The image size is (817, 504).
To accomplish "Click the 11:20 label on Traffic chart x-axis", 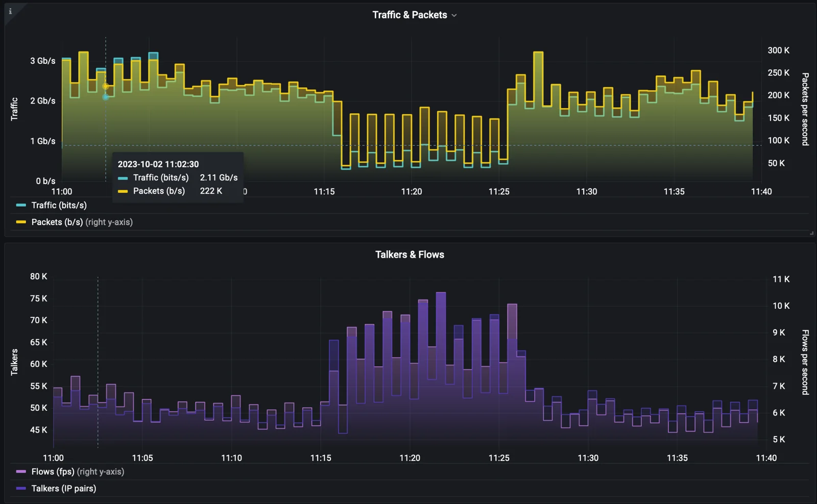I will click(x=411, y=191).
